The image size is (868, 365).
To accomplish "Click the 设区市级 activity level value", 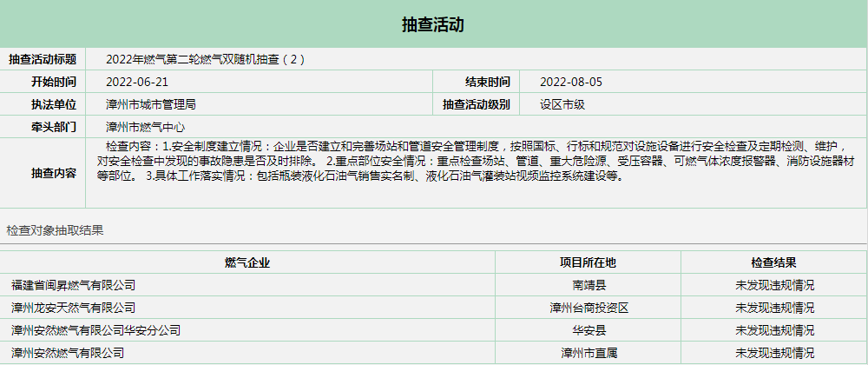I will [x=562, y=104].
